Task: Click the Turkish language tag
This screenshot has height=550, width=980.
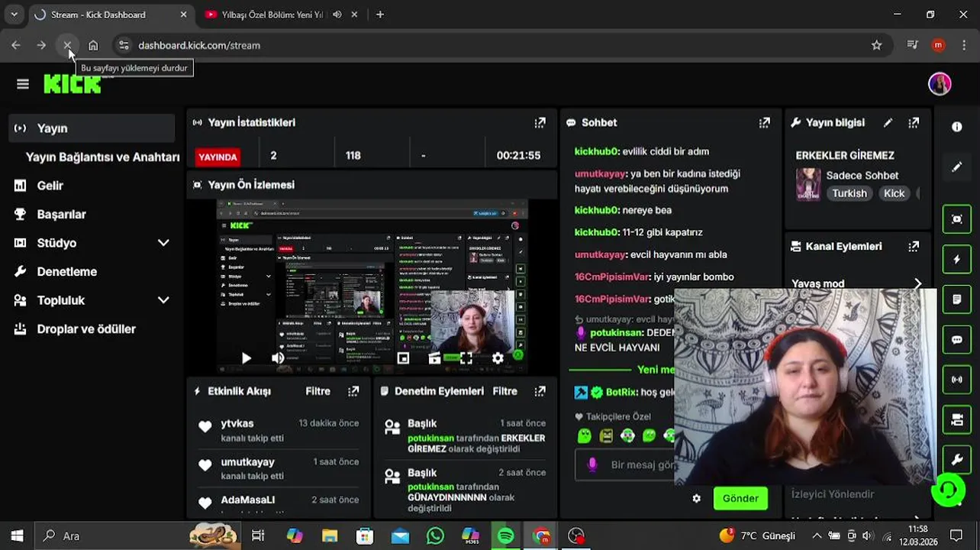Action: pos(849,193)
